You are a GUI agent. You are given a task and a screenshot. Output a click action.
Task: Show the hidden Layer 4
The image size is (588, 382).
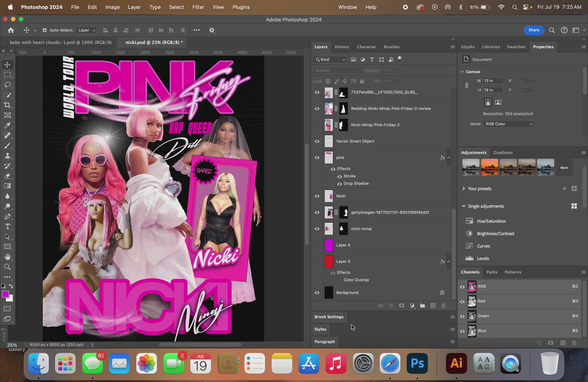coord(317,245)
